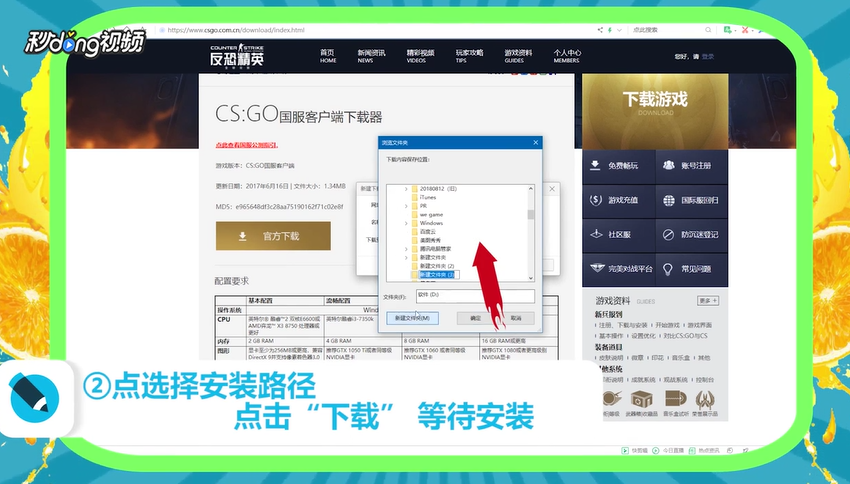Close the 浏览文件夹 dialog
Screen dimensions: 850x484
coord(536,143)
